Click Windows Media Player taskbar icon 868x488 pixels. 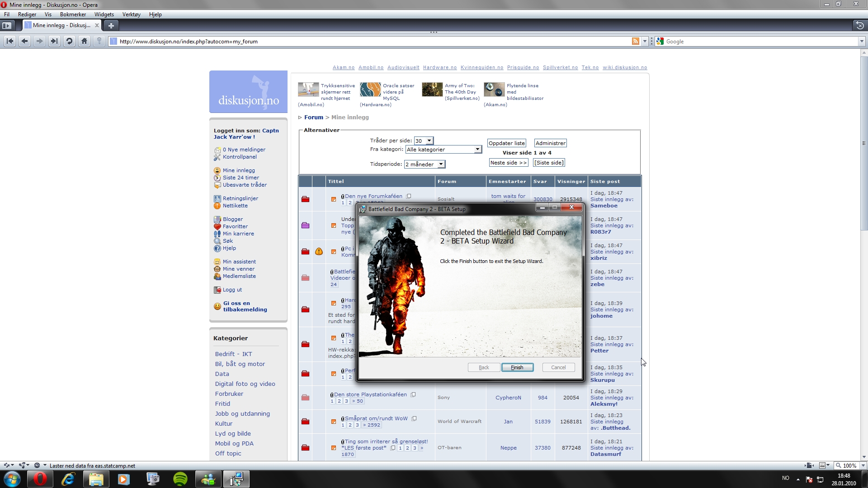(124, 479)
